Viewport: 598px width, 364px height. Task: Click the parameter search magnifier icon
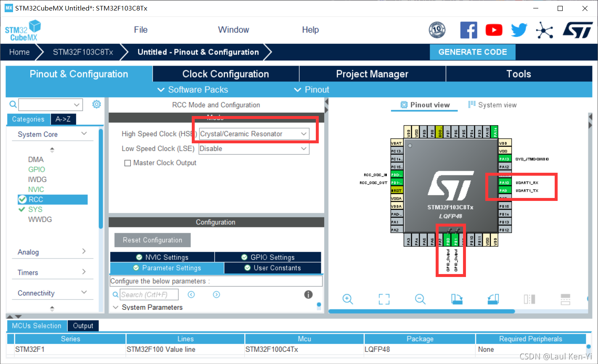[x=116, y=295]
